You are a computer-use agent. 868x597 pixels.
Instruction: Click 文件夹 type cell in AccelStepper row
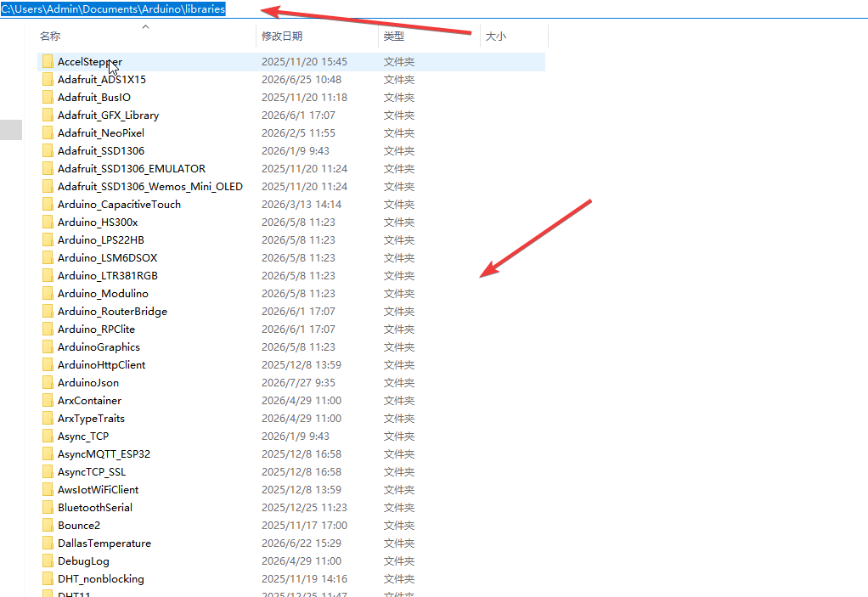[x=399, y=62]
